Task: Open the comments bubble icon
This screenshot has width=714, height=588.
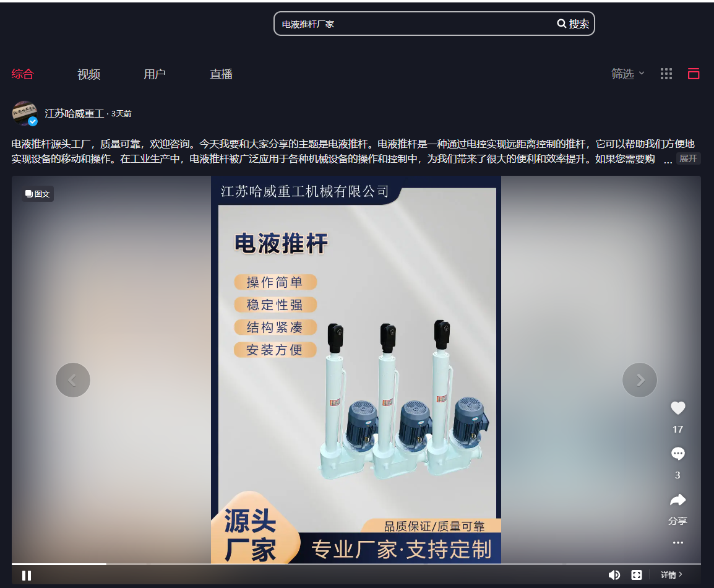Action: pos(678,454)
